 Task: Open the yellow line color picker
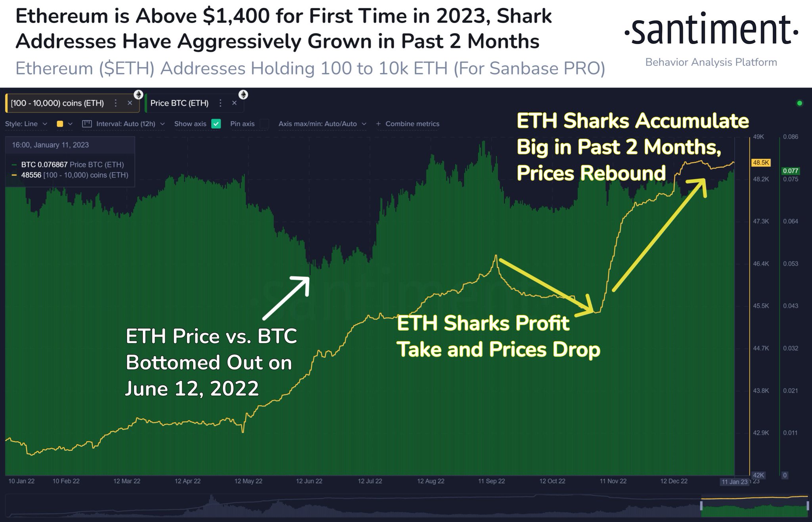coord(64,124)
